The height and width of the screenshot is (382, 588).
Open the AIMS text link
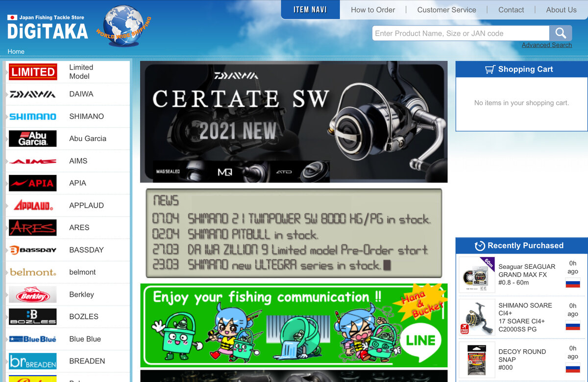(78, 161)
